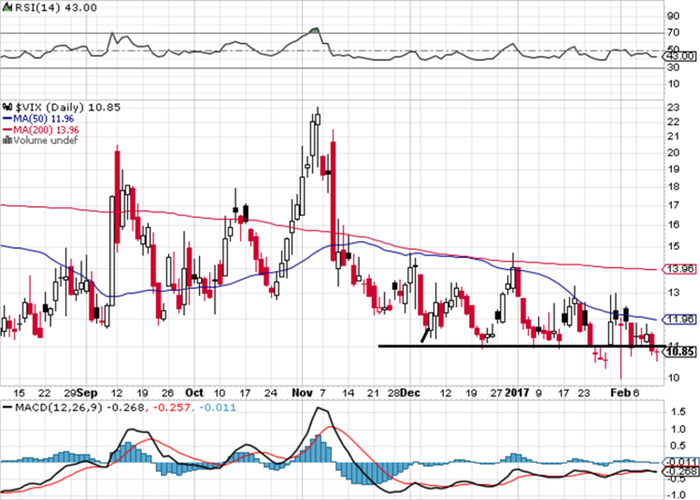The width and height of the screenshot is (700, 500).
Task: Click the black horizontal support line
Action: point(522,346)
